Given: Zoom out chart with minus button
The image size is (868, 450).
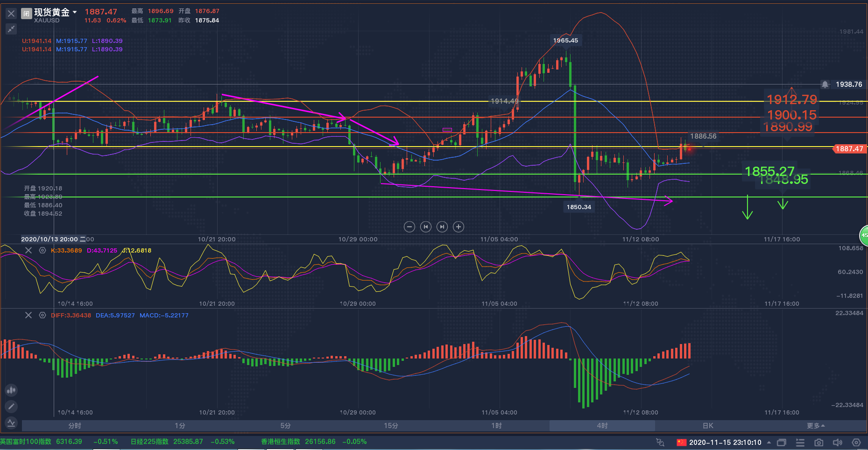Looking at the screenshot, I should [x=409, y=227].
